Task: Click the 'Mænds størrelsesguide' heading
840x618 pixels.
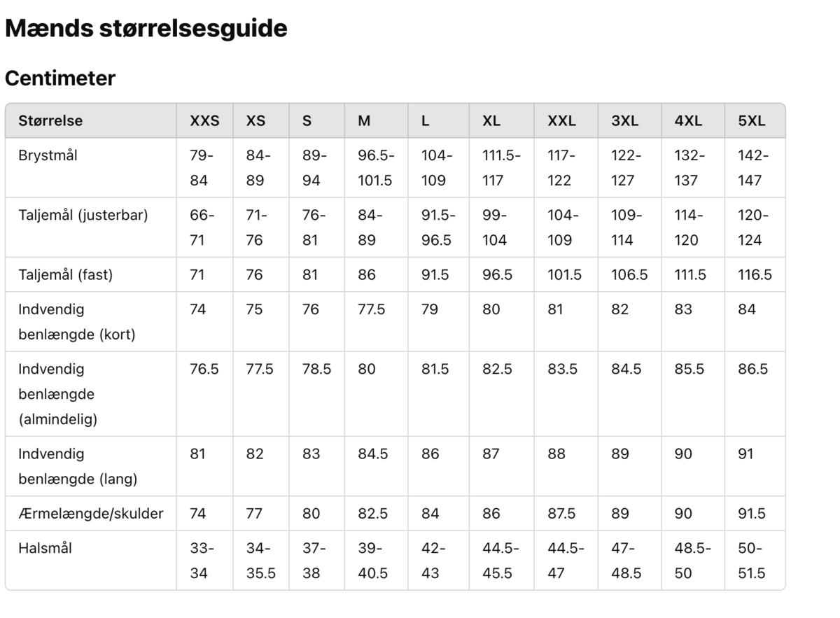Action: (146, 29)
